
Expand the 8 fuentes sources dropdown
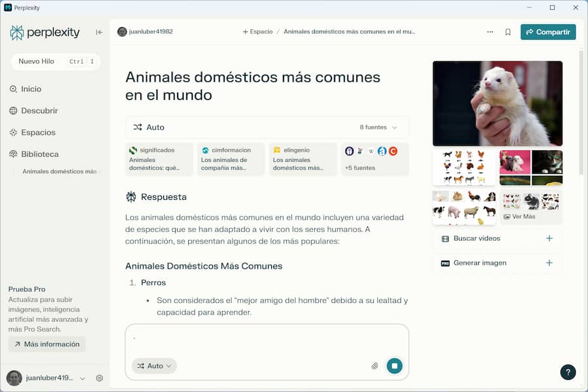tap(378, 127)
